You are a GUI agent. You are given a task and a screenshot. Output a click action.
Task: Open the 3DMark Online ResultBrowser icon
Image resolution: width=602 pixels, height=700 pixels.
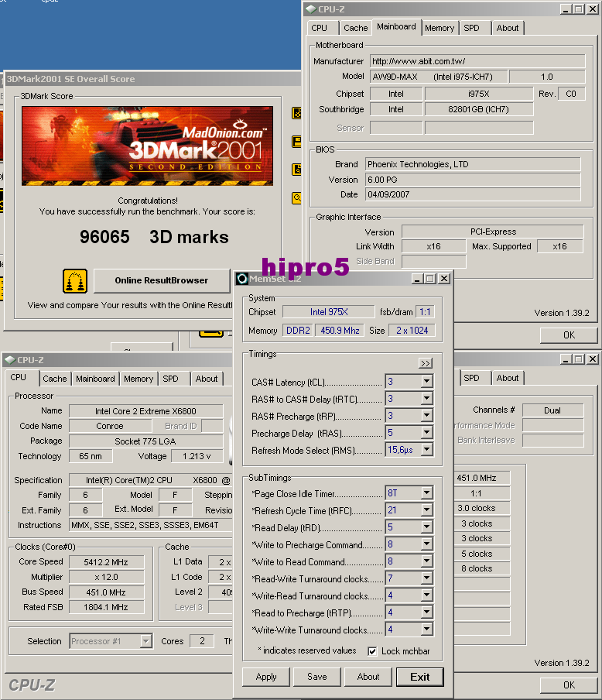point(75,281)
